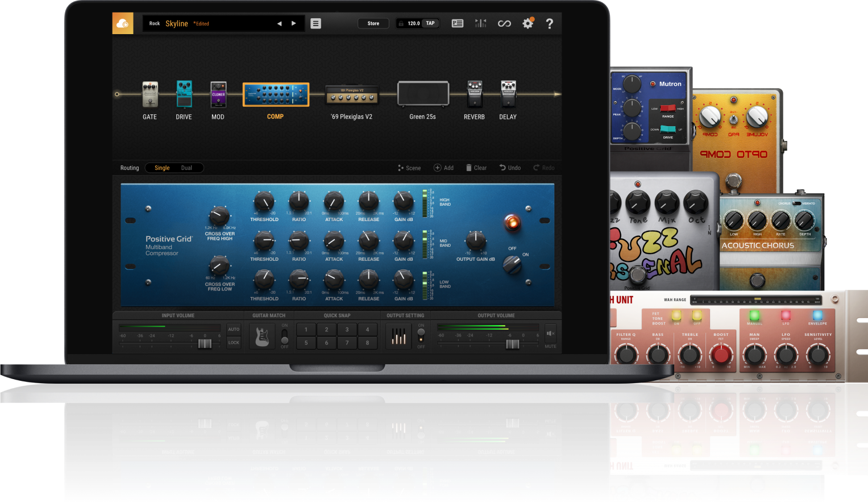868x503 pixels.
Task: Select Quick Snap slot 6
Action: (326, 343)
